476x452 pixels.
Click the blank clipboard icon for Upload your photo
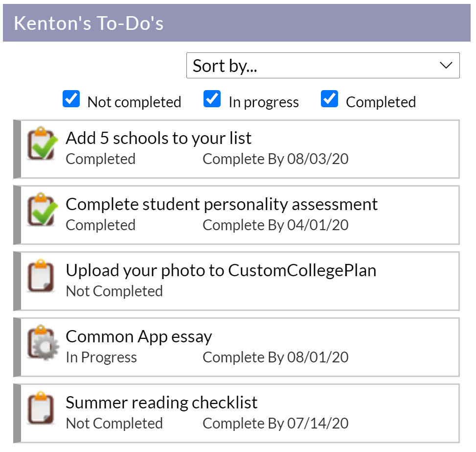tap(41, 276)
